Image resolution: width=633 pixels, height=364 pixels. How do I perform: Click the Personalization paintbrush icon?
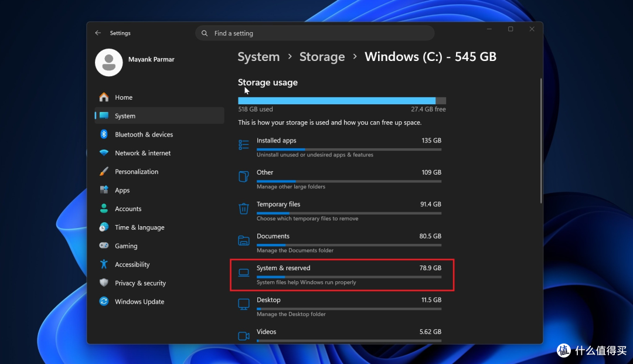[x=104, y=172]
